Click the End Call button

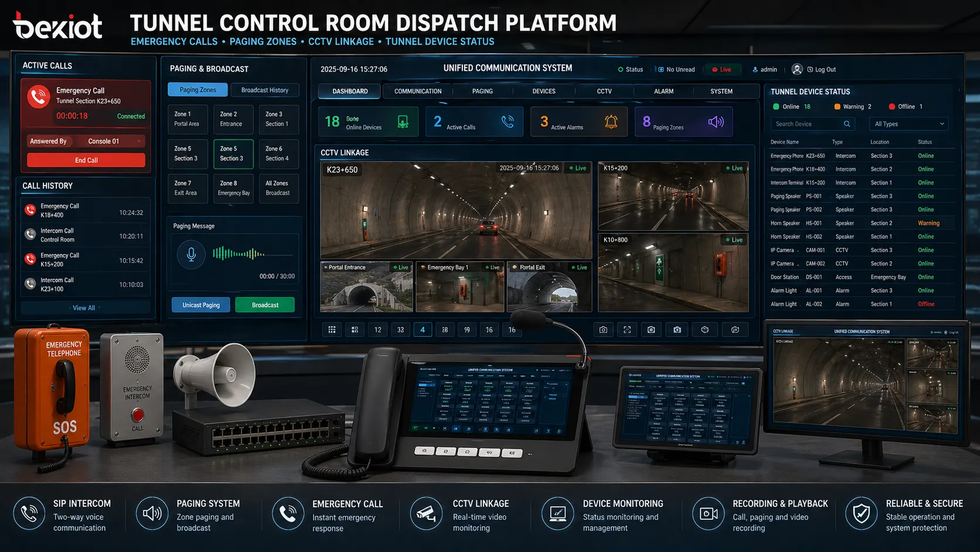[85, 160]
